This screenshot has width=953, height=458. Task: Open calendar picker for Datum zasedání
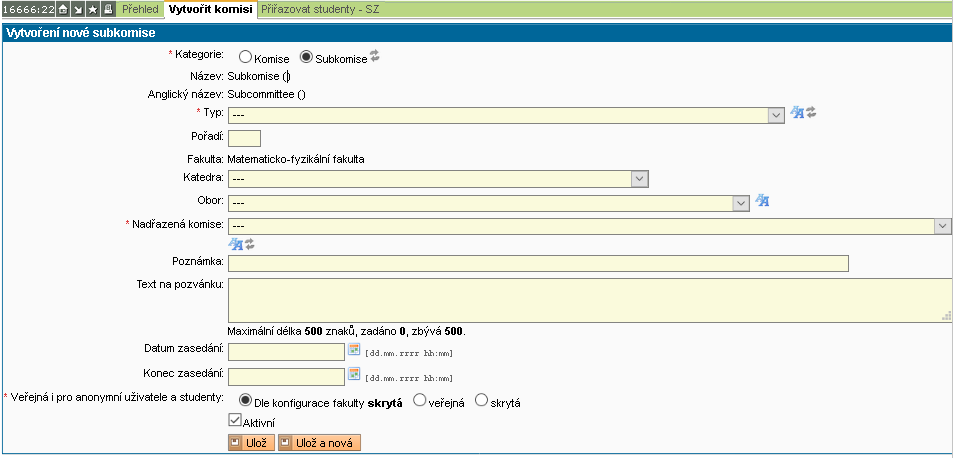pyautogui.click(x=353, y=350)
